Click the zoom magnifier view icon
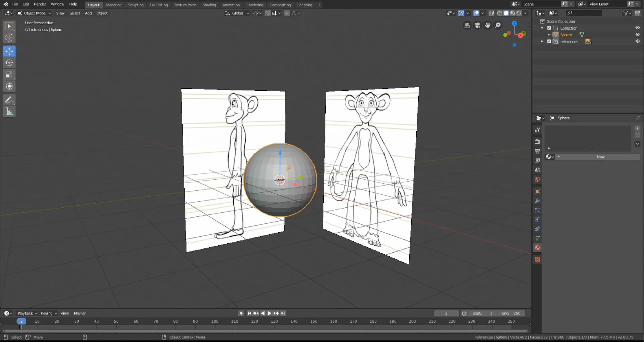644x342 pixels. [498, 25]
